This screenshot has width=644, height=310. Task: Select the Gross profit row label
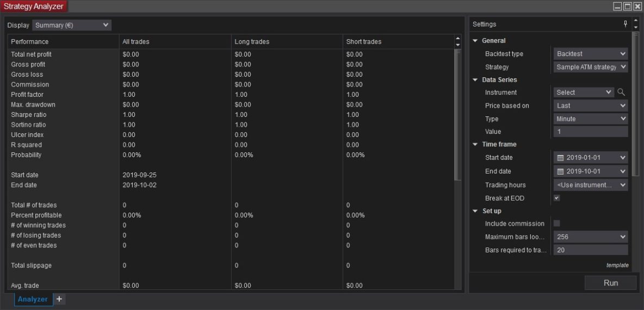28,65
